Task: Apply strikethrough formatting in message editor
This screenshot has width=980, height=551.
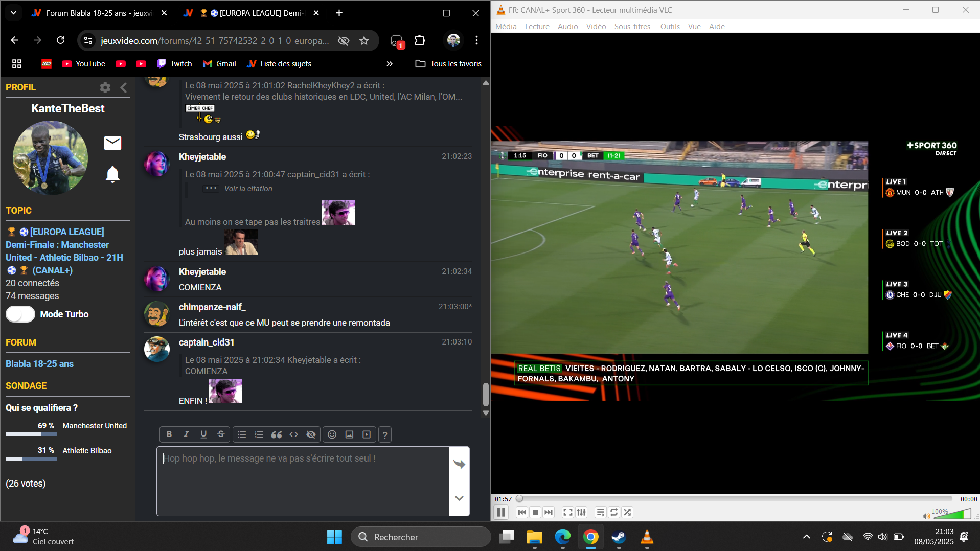Action: (x=221, y=434)
